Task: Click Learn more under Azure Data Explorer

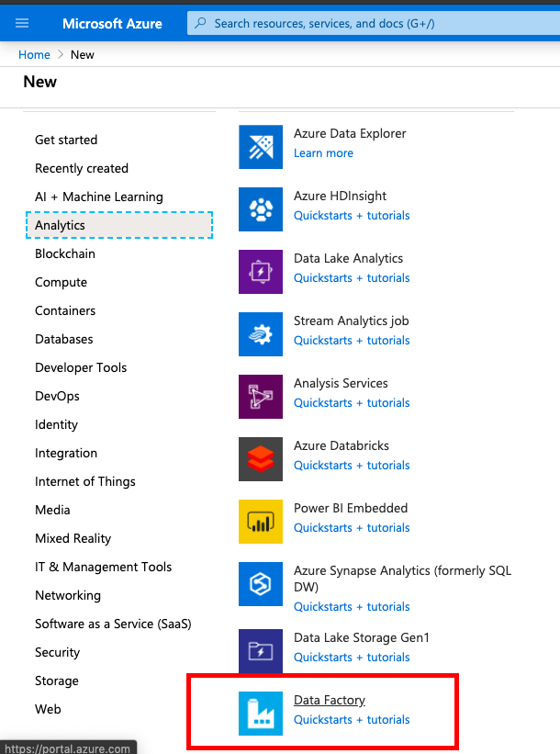Action: pos(323,152)
